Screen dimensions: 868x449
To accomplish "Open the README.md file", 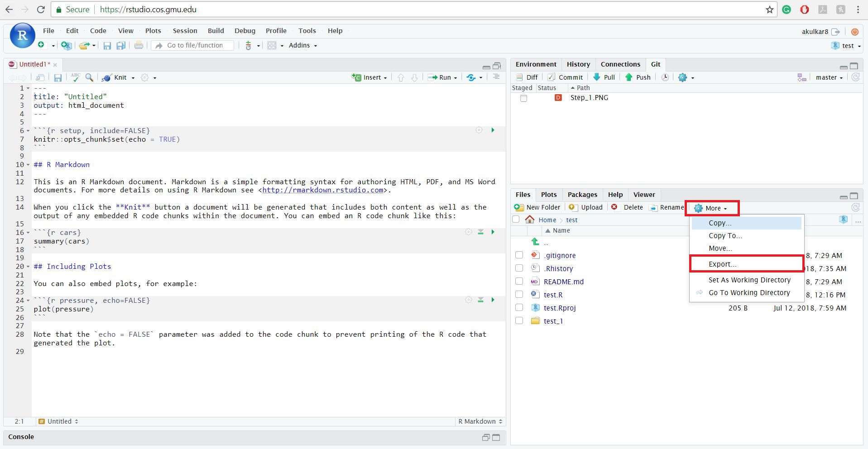I will click(x=564, y=282).
